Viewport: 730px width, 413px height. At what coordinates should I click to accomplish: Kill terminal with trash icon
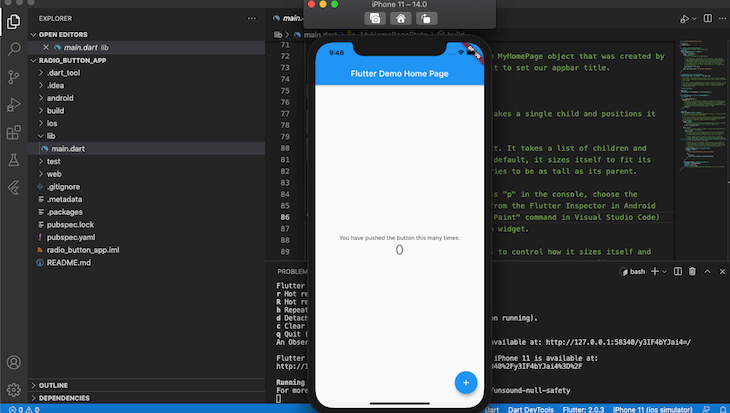[x=692, y=271]
